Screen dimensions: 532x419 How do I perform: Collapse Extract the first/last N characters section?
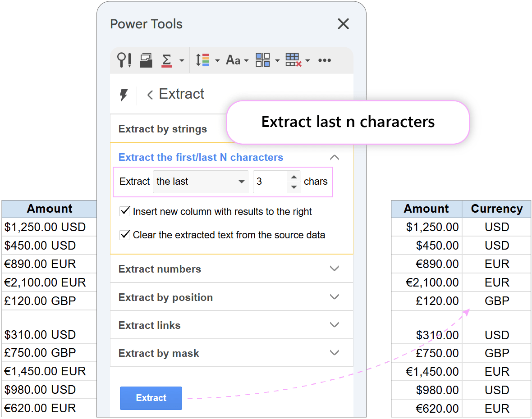click(x=335, y=157)
